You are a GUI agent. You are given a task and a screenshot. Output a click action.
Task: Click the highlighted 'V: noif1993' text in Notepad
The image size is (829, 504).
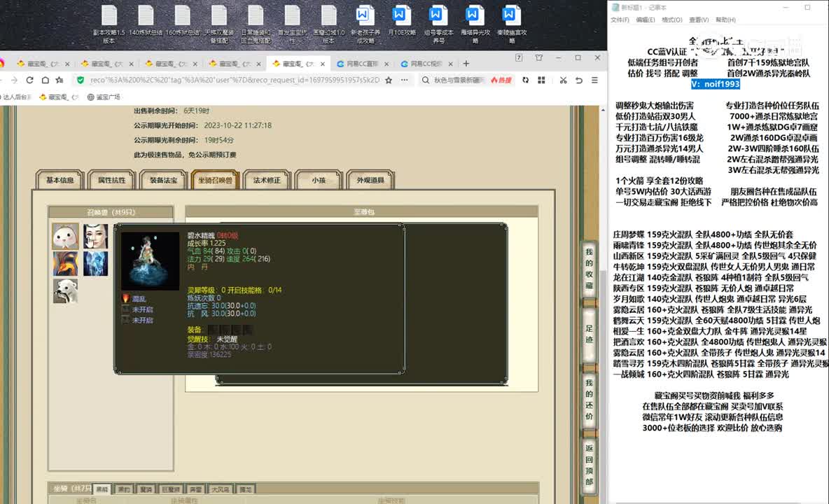pyautogui.click(x=716, y=84)
